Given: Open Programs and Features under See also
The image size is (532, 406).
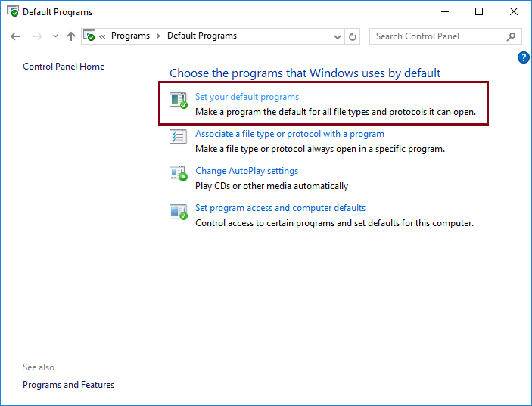Looking at the screenshot, I should 68,385.
